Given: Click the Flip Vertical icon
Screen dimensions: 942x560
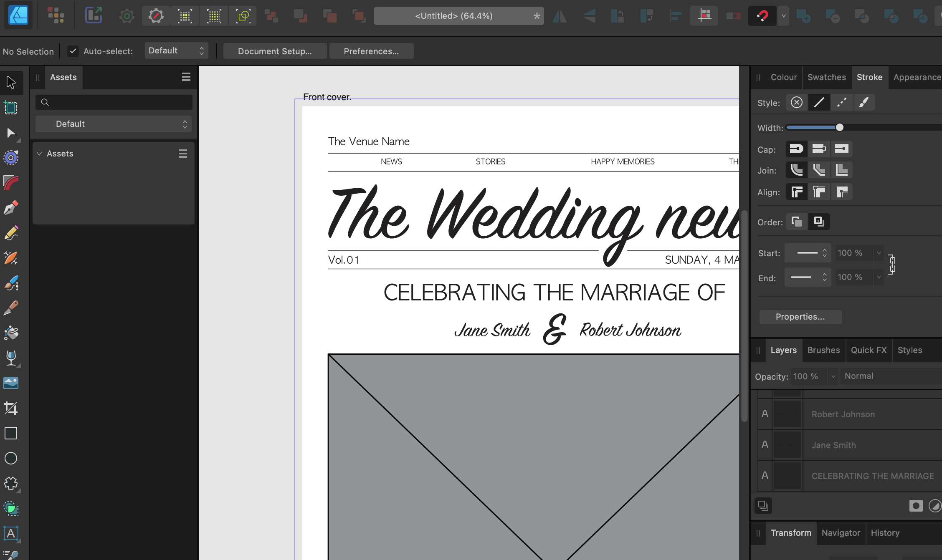Looking at the screenshot, I should (589, 16).
